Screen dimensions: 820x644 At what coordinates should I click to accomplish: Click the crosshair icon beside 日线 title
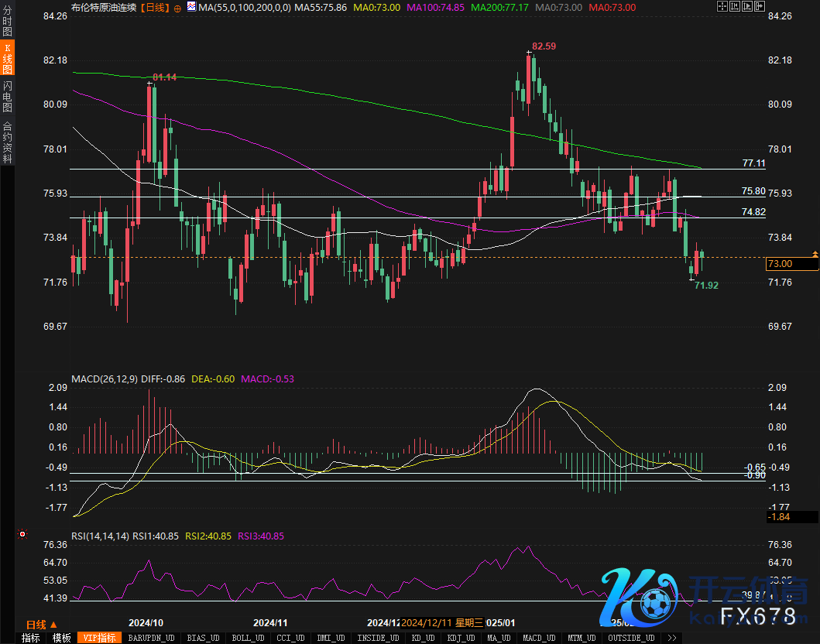[x=178, y=8]
